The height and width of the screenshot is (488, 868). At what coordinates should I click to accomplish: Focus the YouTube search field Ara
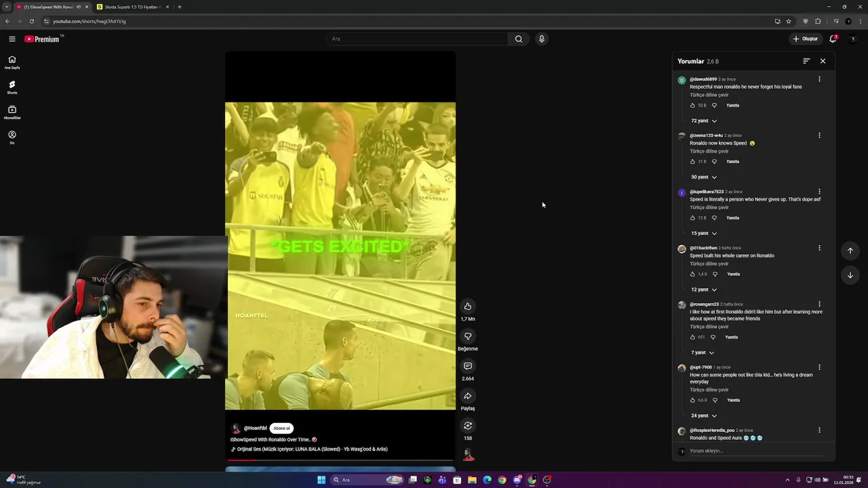click(x=417, y=39)
